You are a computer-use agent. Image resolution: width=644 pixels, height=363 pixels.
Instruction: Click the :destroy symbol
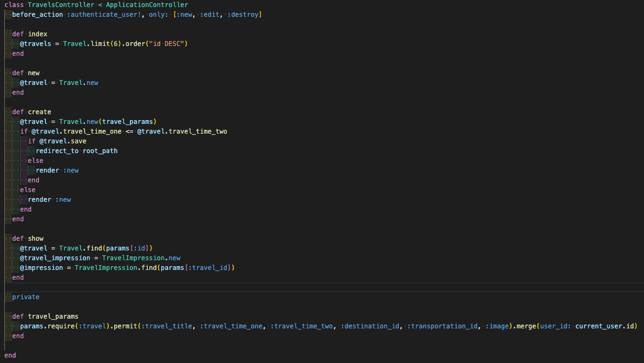tap(243, 15)
